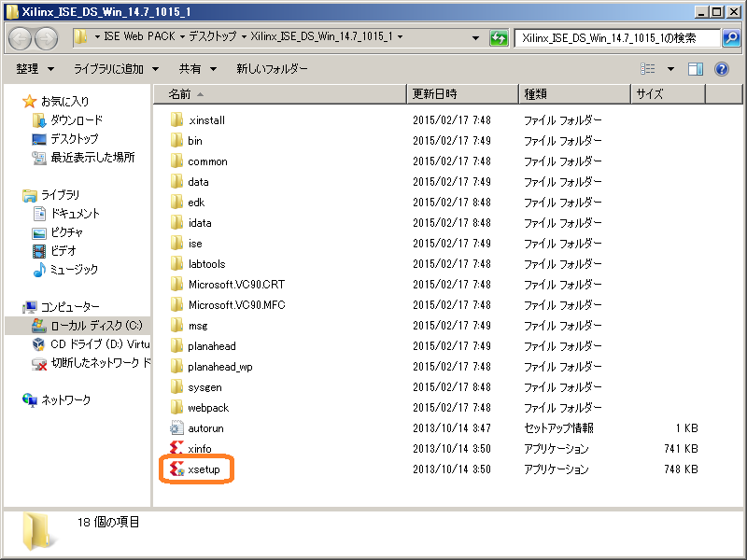
Task: Open the view options dropdown arrow
Action: tap(670, 69)
